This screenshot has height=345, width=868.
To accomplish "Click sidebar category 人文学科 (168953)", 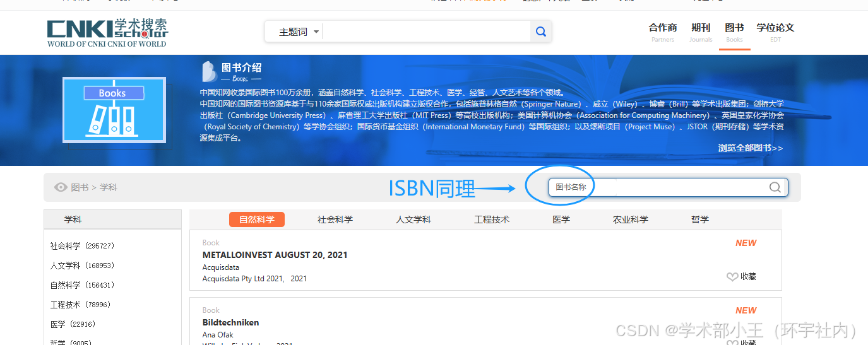I will (x=83, y=266).
